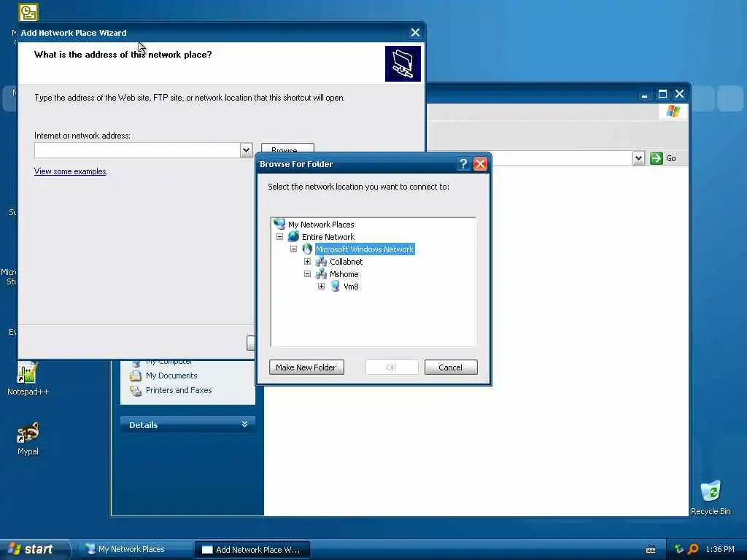Click the keyboard icon in the taskbar
The image size is (747, 560).
(651, 550)
